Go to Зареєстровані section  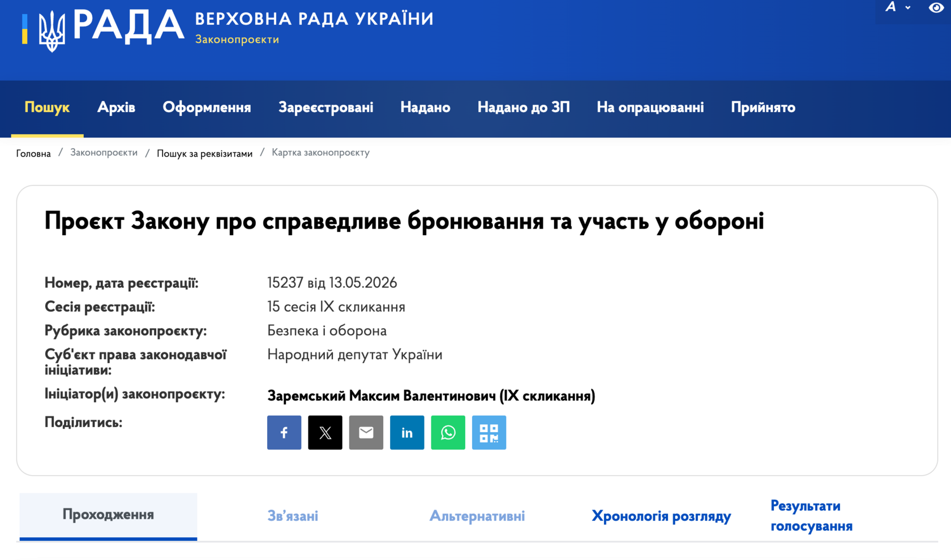[325, 107]
